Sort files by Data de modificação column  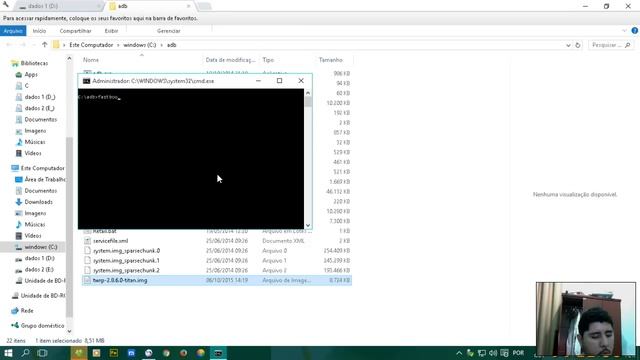tap(230, 60)
